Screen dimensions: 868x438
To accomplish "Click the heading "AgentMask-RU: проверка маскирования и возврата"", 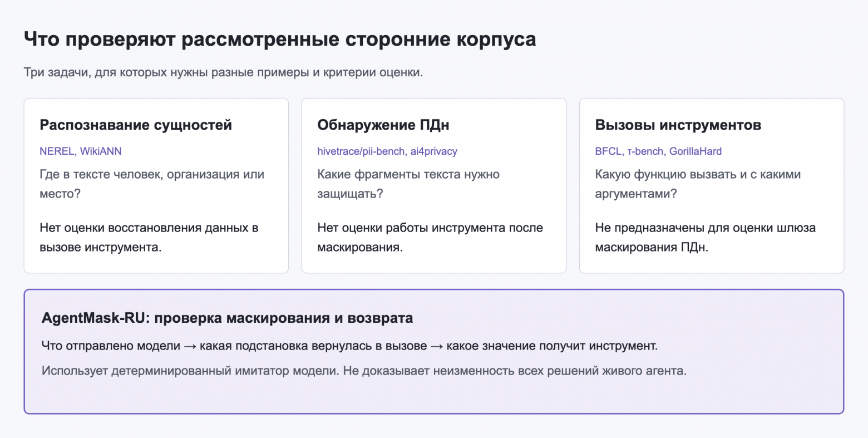I will click(x=228, y=318).
